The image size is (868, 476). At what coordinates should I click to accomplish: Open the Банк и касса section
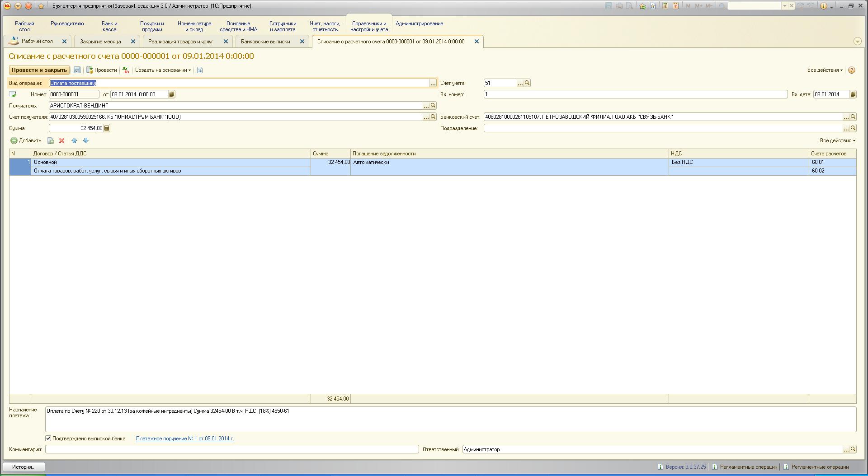(x=109, y=26)
